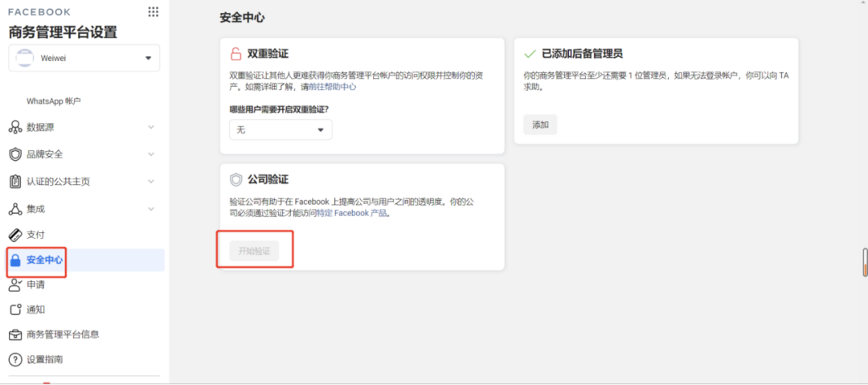Click the 支付 payment card icon
The image size is (868, 385).
(15, 235)
